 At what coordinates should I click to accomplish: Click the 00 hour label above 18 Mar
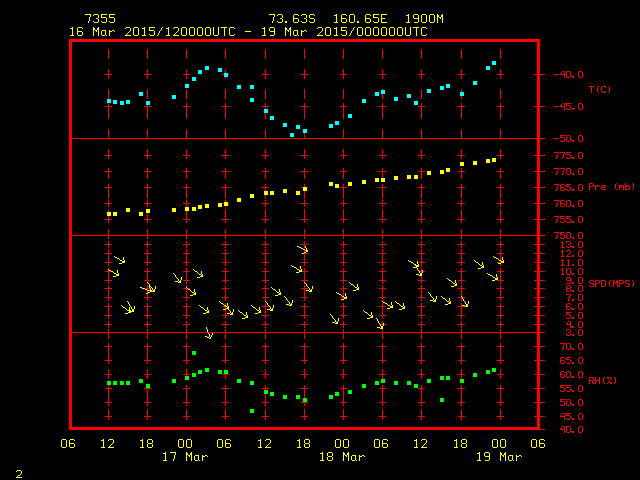pyautogui.click(x=342, y=444)
